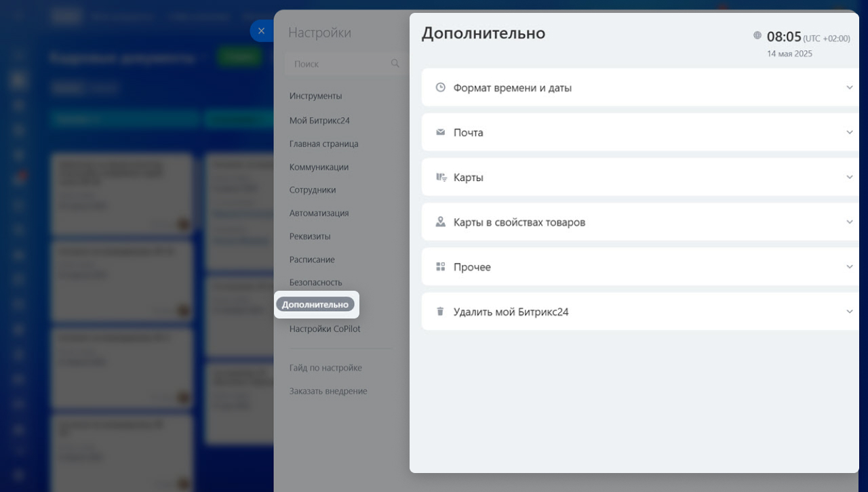
Task: Open Настройки CoPilot menu item
Action: click(325, 329)
